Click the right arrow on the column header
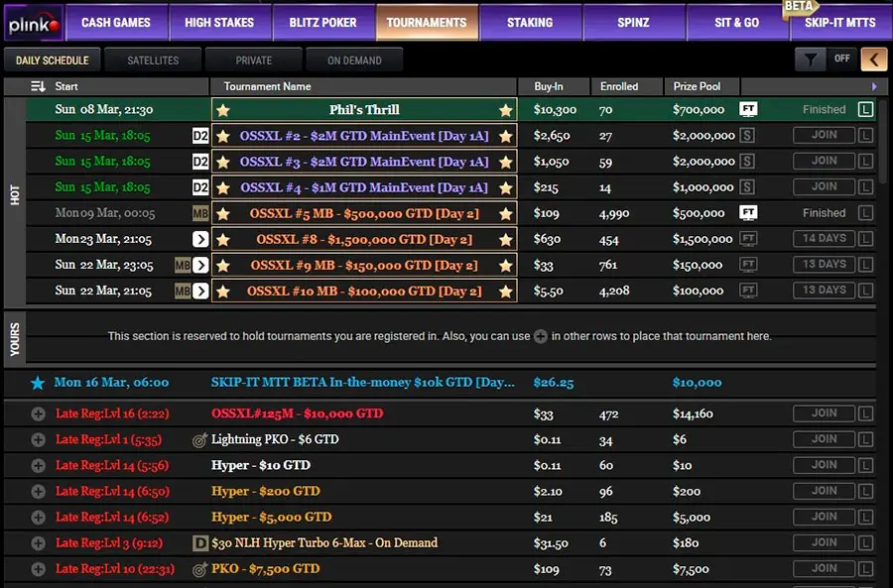893x588 pixels. click(874, 86)
